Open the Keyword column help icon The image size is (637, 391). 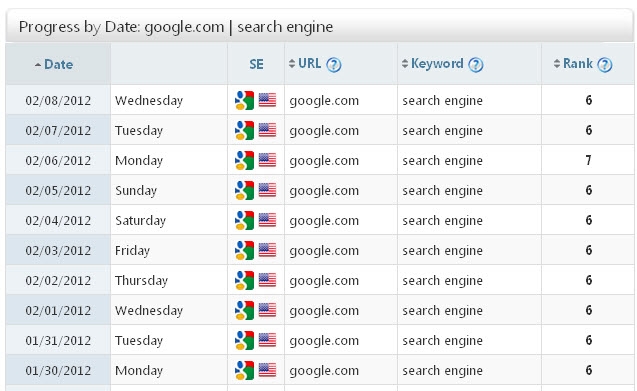[476, 65]
